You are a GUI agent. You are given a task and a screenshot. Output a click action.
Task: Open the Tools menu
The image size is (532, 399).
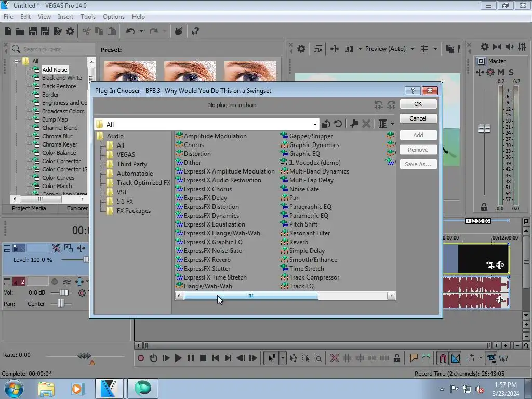coord(88,16)
